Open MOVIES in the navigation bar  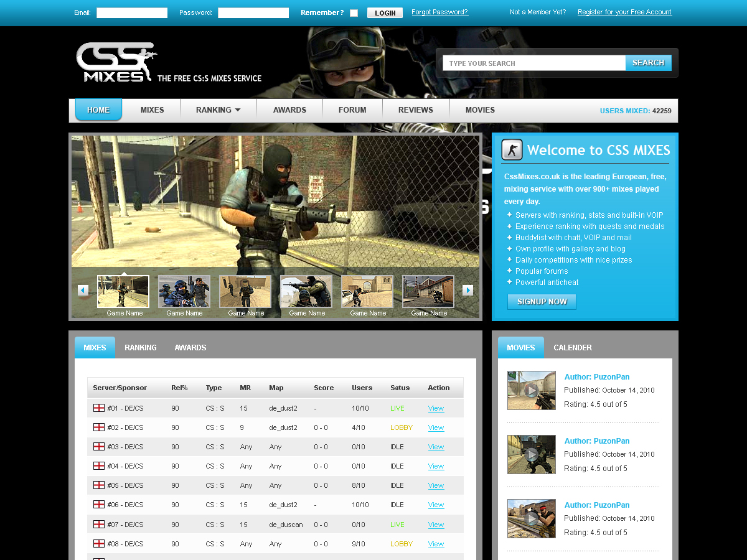(481, 110)
